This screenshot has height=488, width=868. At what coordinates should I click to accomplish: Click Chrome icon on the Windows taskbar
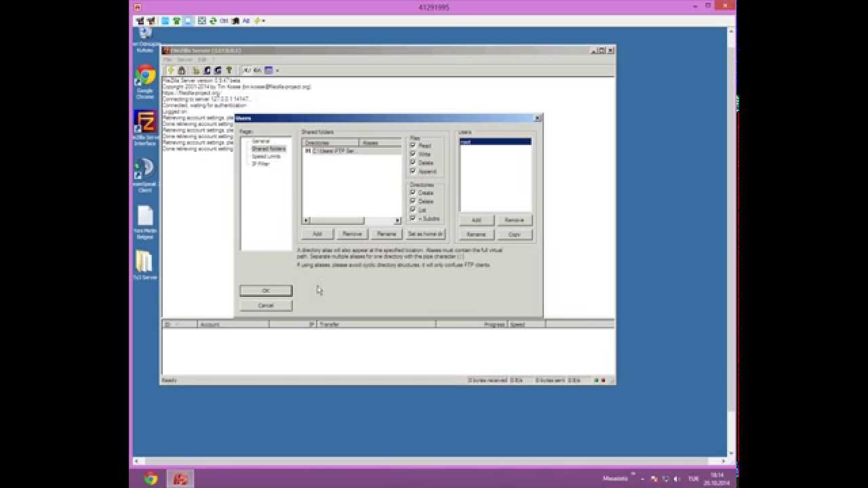point(151,479)
